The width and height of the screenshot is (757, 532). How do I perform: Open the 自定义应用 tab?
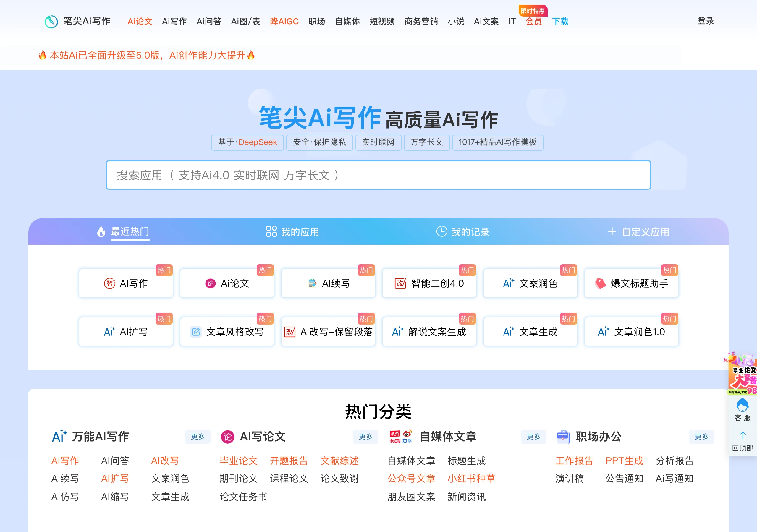(639, 232)
